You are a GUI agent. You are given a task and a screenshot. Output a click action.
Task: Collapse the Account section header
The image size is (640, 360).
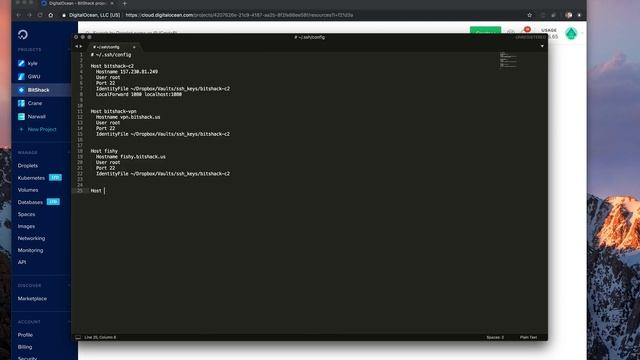(x=29, y=322)
